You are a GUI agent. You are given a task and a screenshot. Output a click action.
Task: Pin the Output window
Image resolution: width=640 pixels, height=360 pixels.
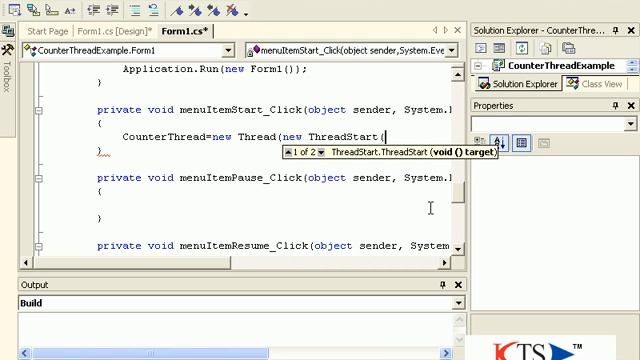pyautogui.click(x=442, y=284)
